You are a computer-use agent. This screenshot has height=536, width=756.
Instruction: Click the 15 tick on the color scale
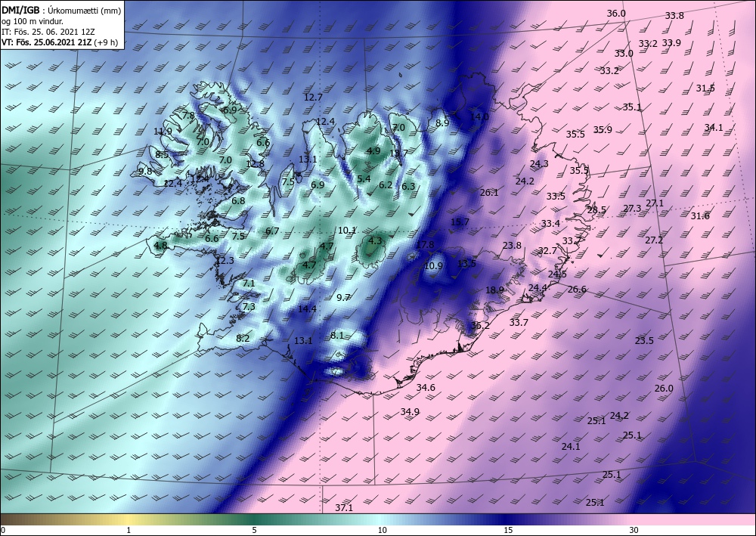point(508,530)
